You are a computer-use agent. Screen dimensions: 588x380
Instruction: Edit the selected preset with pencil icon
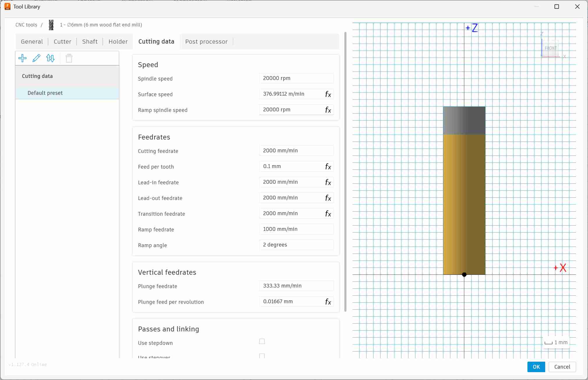(x=36, y=58)
